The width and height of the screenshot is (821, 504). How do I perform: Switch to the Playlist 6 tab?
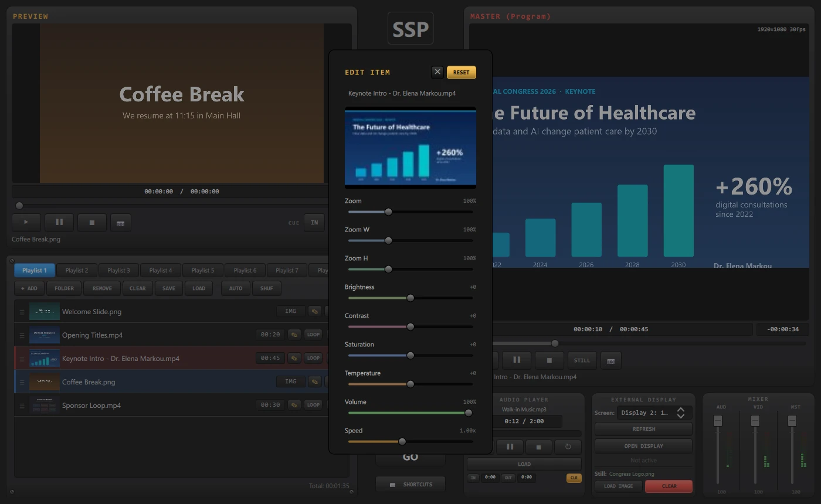pyautogui.click(x=245, y=270)
